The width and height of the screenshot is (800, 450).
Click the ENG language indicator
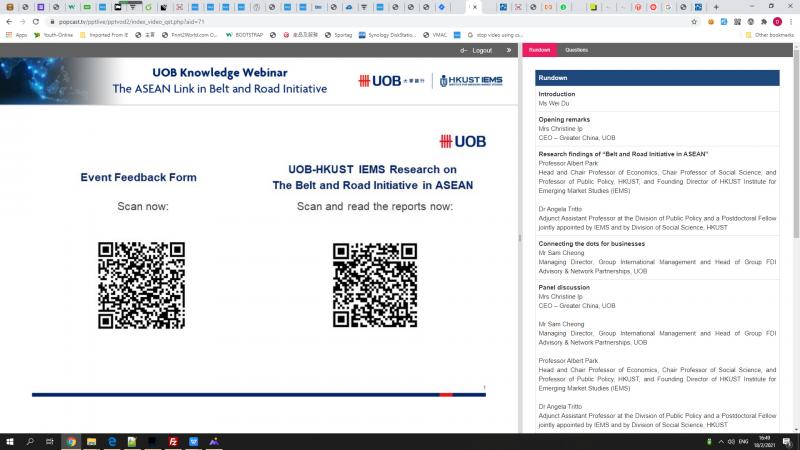[x=743, y=442]
